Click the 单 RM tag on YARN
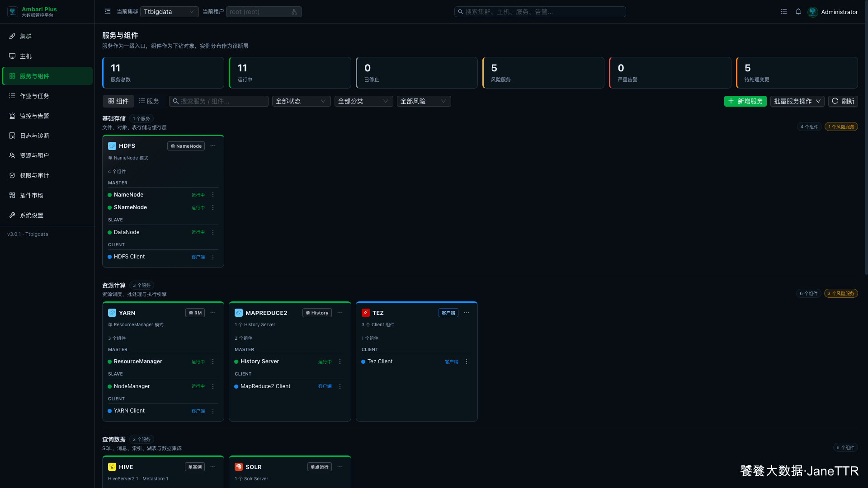Viewport: 868px width, 488px height. click(x=195, y=313)
